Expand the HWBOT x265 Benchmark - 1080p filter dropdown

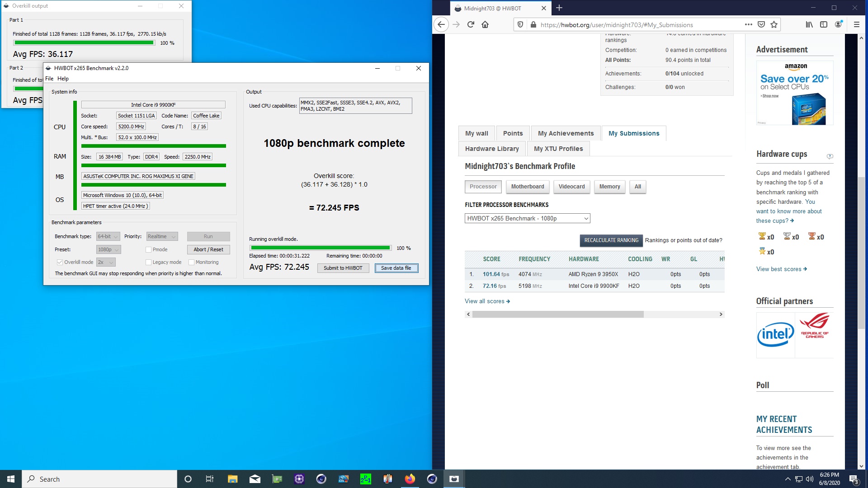click(527, 218)
